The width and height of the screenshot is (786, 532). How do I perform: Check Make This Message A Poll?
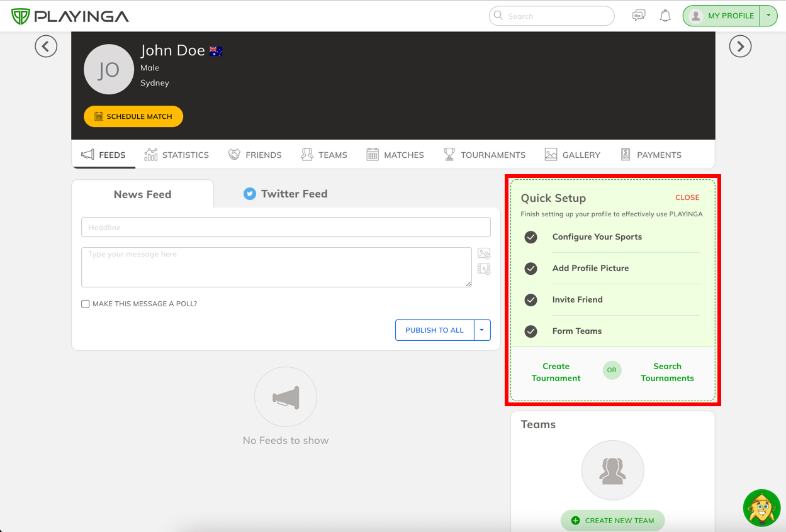86,304
